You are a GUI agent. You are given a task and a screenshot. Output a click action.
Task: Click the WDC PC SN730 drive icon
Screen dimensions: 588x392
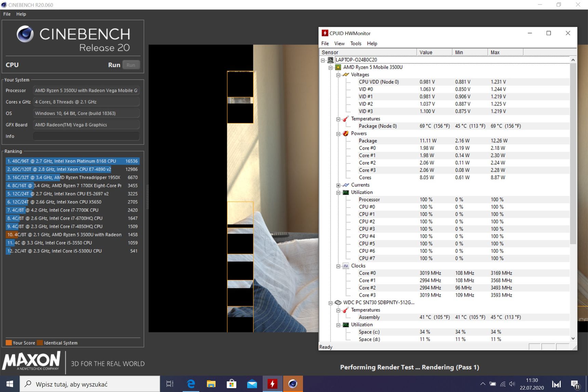(x=338, y=302)
